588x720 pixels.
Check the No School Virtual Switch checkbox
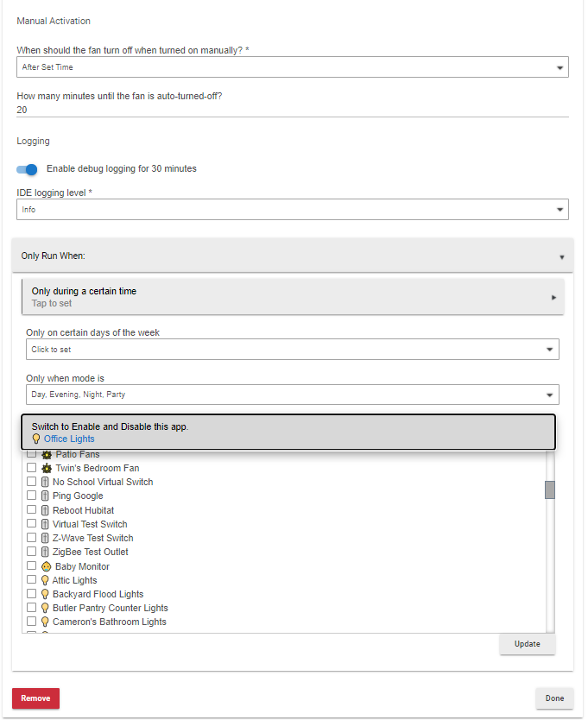pos(32,482)
